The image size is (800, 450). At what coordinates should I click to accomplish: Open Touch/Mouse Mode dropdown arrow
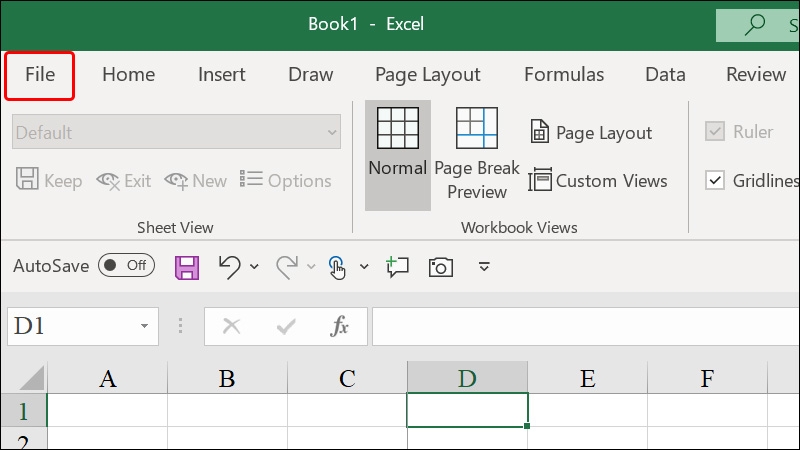(364, 266)
